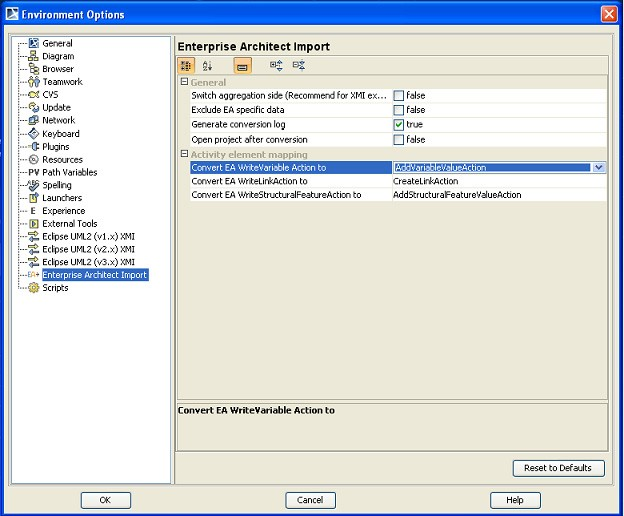Check Open project after conversion
The height and width of the screenshot is (516, 624).
398,140
